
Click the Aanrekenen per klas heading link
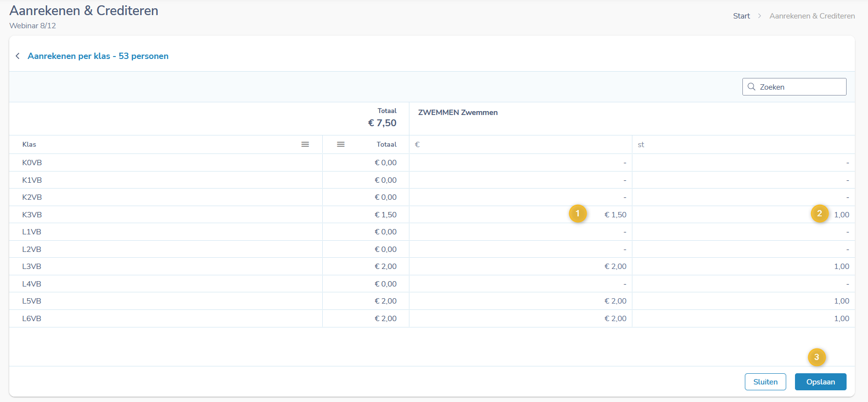click(x=98, y=56)
